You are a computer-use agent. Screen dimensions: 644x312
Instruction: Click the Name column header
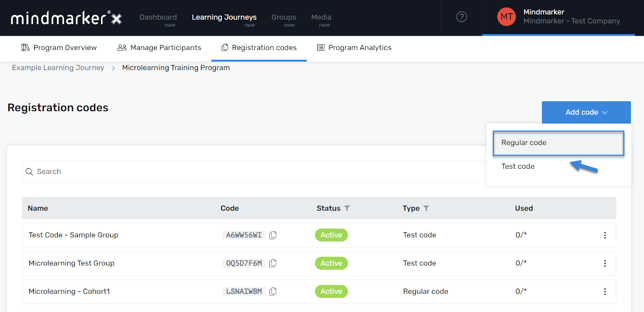pyautogui.click(x=38, y=208)
